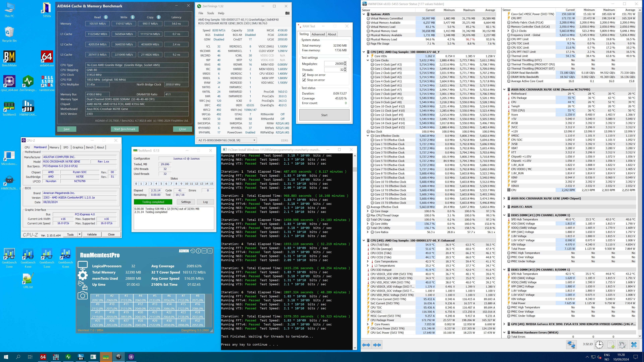Click AIDA64 Start Benchmark button
Viewport: 644px width, 362px height.
(x=124, y=129)
